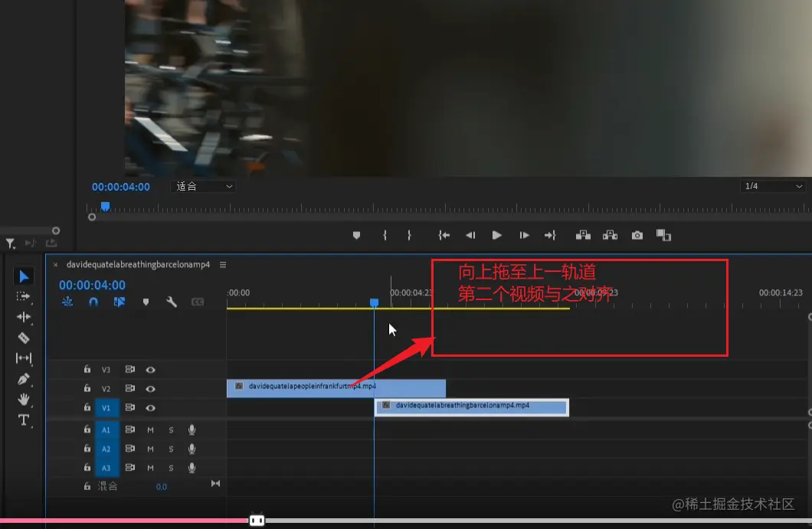Solo audio track A1

coord(171,429)
